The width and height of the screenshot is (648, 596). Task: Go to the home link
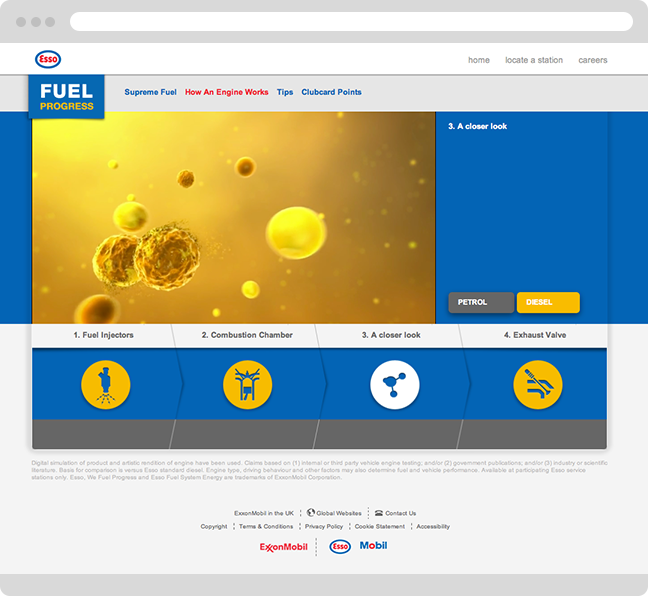(x=479, y=60)
